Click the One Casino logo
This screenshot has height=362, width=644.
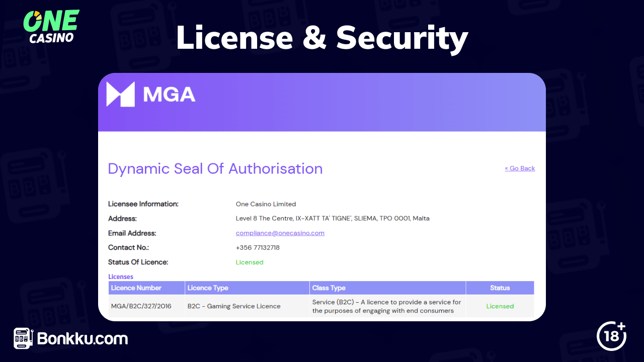pyautogui.click(x=51, y=27)
